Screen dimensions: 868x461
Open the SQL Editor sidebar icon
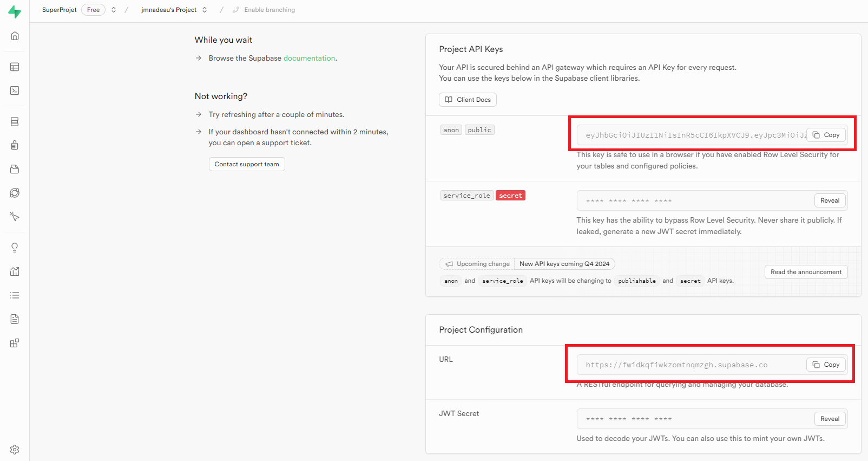coord(15,90)
